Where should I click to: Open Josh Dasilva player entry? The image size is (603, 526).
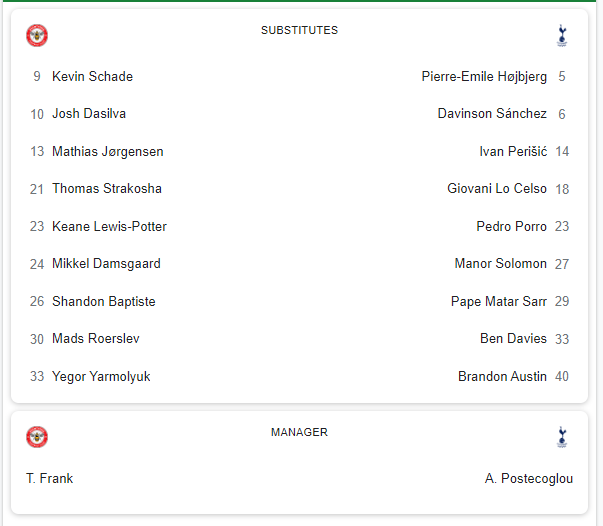[89, 113]
